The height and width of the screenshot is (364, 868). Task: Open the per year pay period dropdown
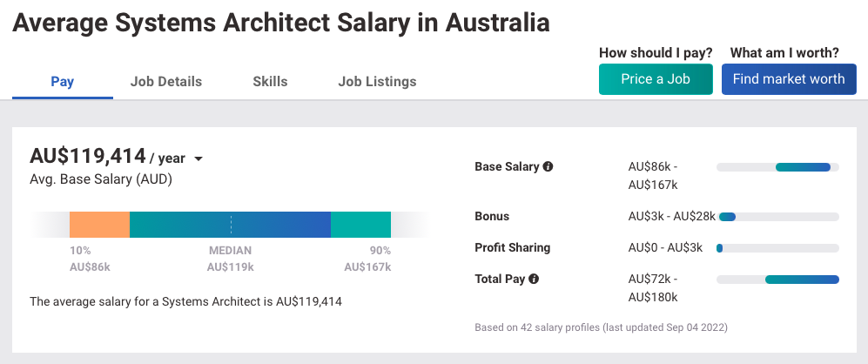click(x=198, y=159)
